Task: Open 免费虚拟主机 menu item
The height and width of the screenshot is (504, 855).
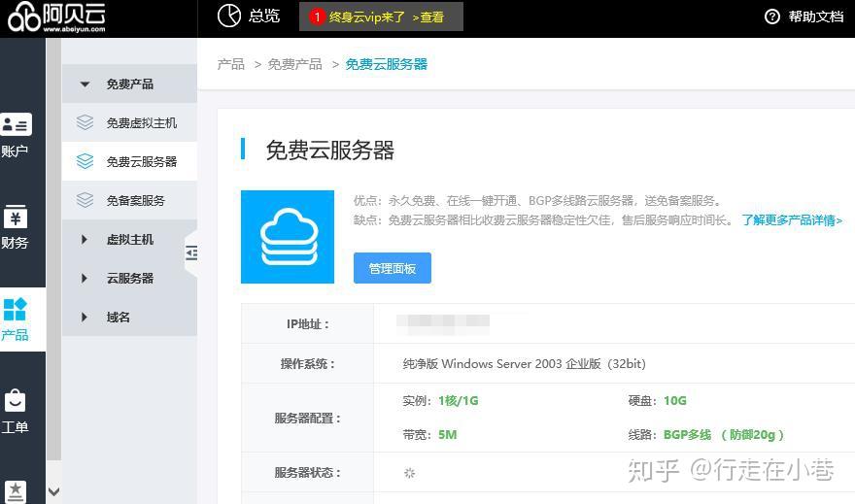Action: click(130, 122)
